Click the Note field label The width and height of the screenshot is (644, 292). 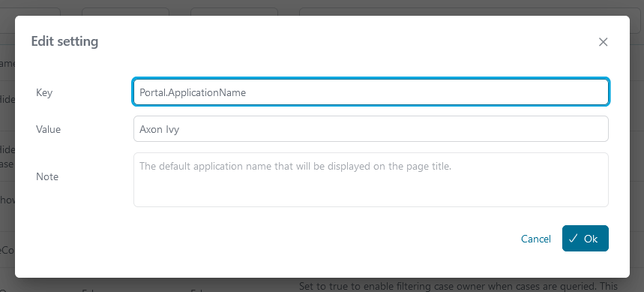pyautogui.click(x=47, y=176)
